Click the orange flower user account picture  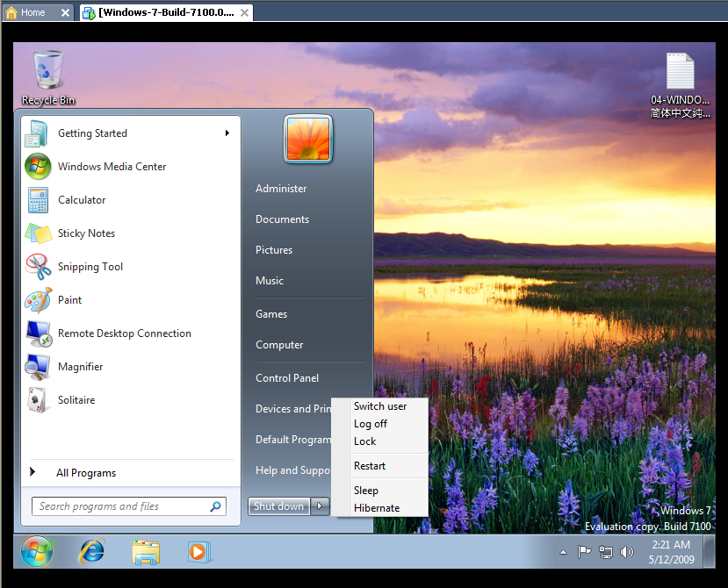pyautogui.click(x=308, y=139)
